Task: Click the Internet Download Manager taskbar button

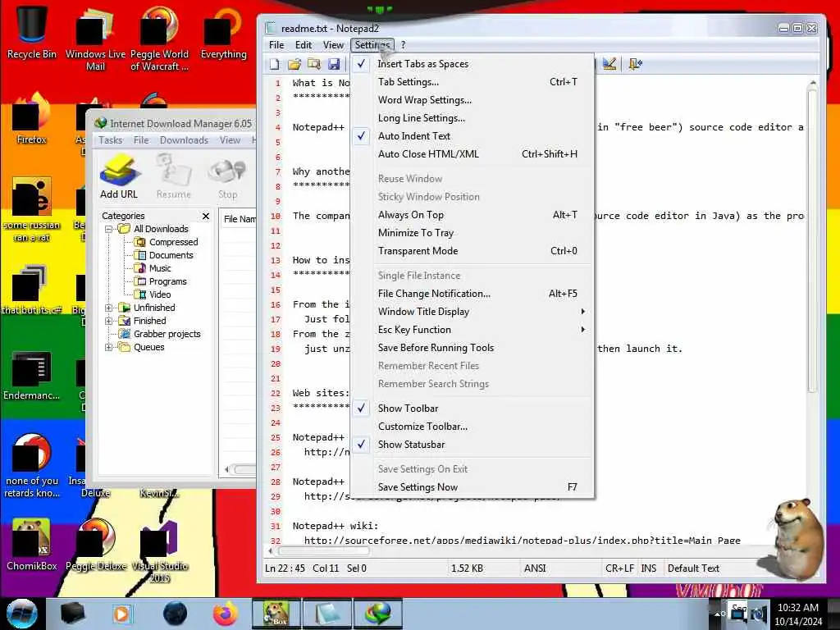Action: pos(378,614)
